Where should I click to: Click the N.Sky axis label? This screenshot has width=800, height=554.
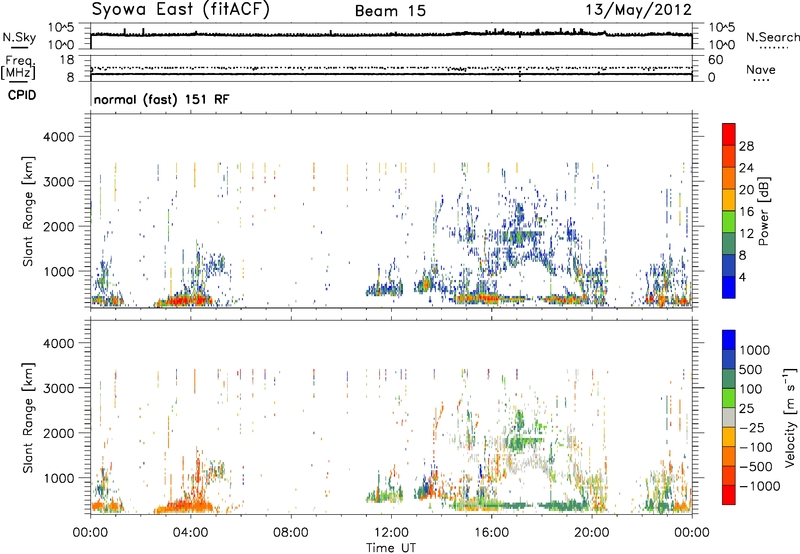tap(19, 37)
